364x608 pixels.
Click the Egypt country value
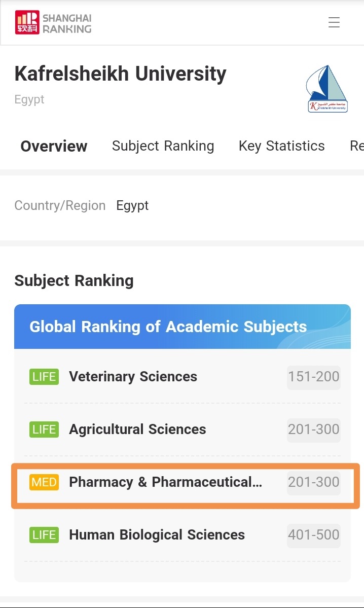pyautogui.click(x=132, y=206)
